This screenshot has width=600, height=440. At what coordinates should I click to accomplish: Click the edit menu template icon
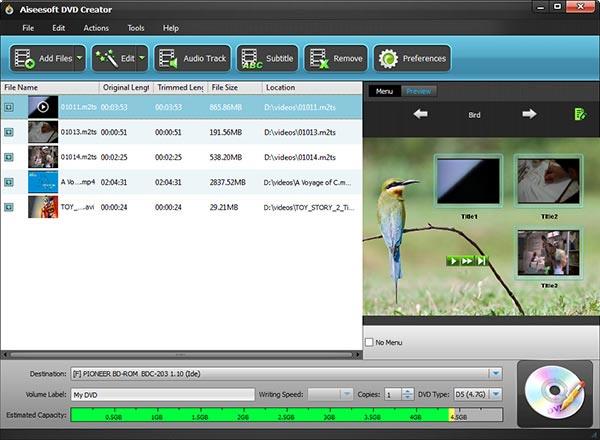tap(580, 114)
